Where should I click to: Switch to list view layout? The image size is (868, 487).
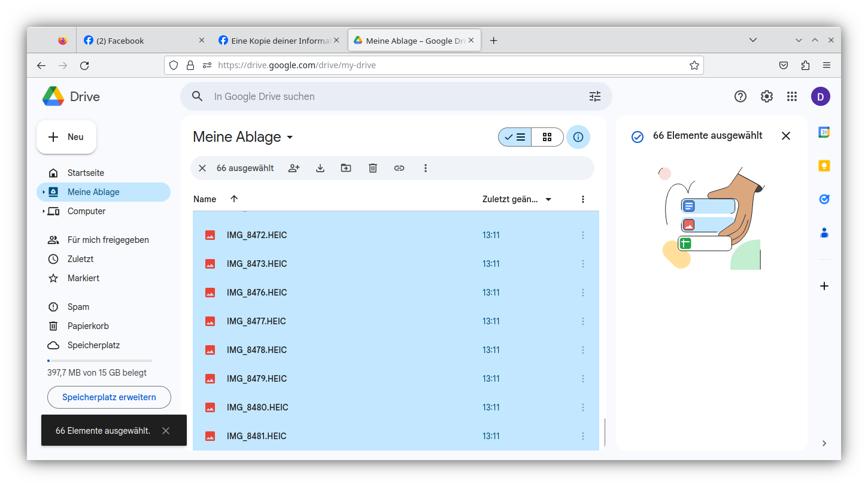[515, 137]
